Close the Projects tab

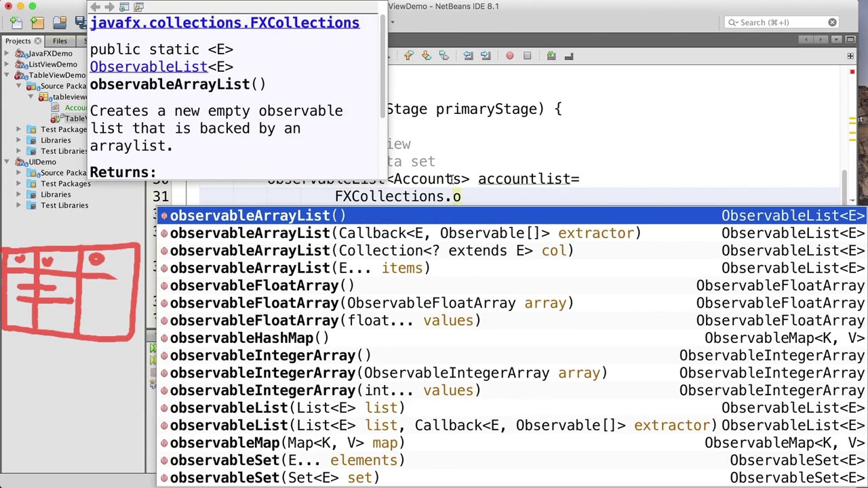pyautogui.click(x=38, y=41)
